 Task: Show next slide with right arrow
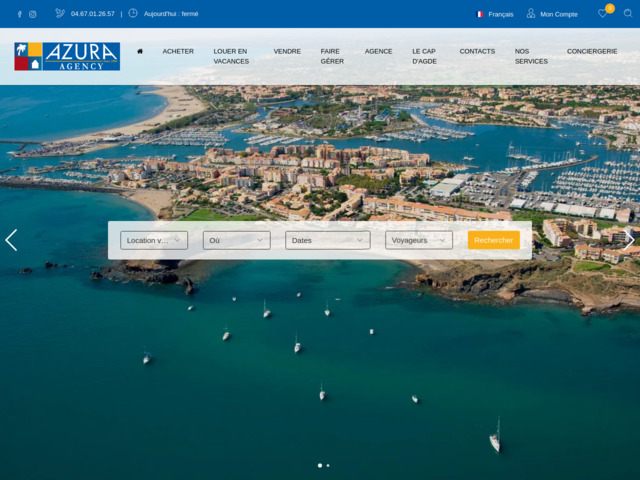(x=629, y=240)
